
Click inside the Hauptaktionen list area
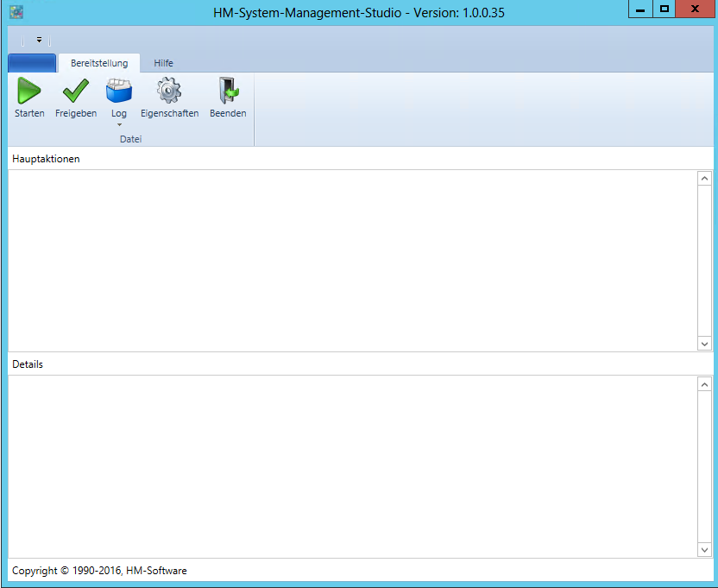[352, 260]
